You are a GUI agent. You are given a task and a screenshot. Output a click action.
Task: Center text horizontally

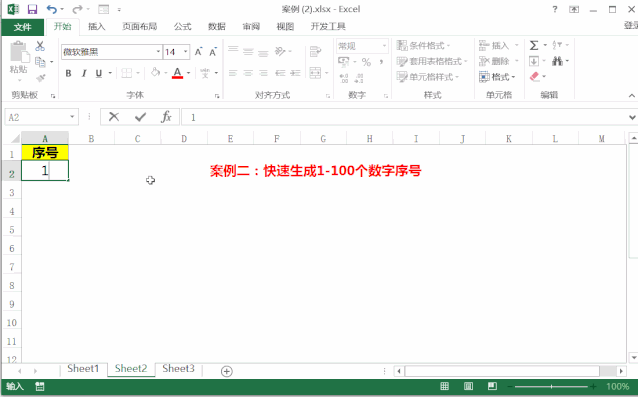point(248,73)
